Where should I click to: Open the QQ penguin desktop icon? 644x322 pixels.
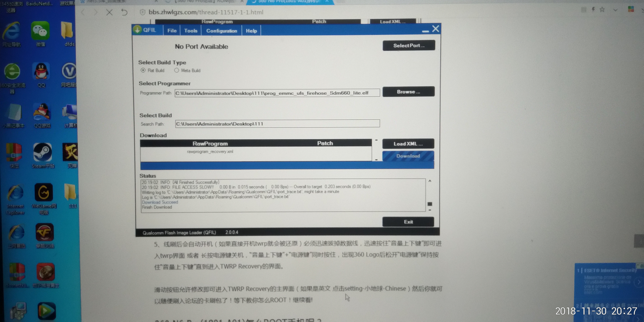(x=41, y=75)
